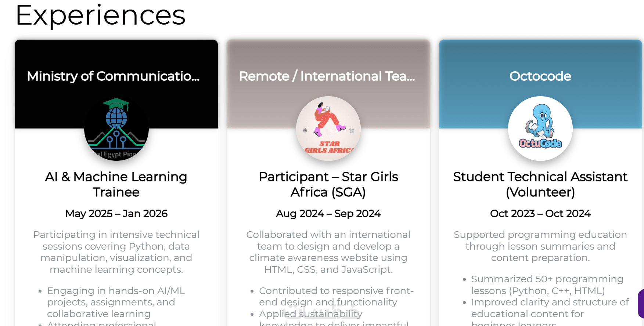Click the programming education support description
This screenshot has width=644, height=326.
(540, 246)
